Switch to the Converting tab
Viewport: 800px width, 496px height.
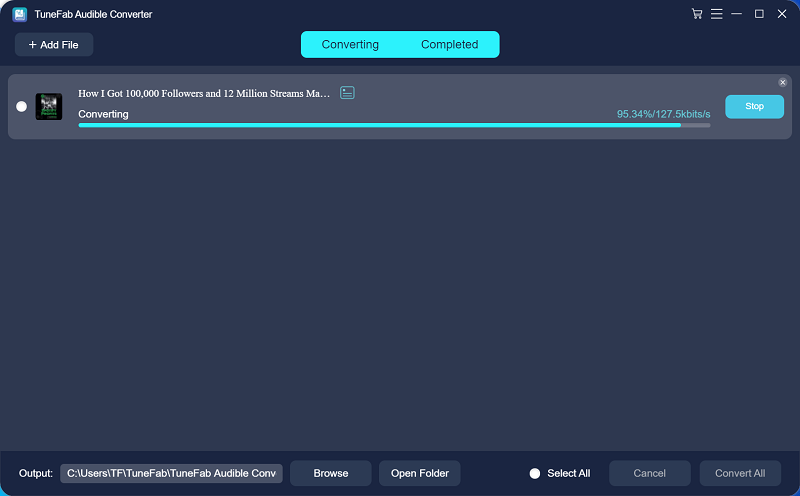[x=350, y=45]
